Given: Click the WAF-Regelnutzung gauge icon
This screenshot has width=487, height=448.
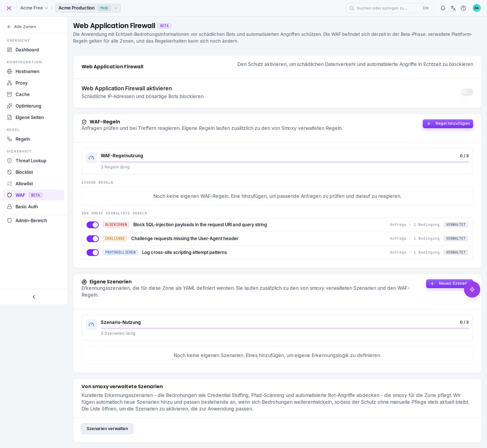Looking at the screenshot, I should click(91, 158).
